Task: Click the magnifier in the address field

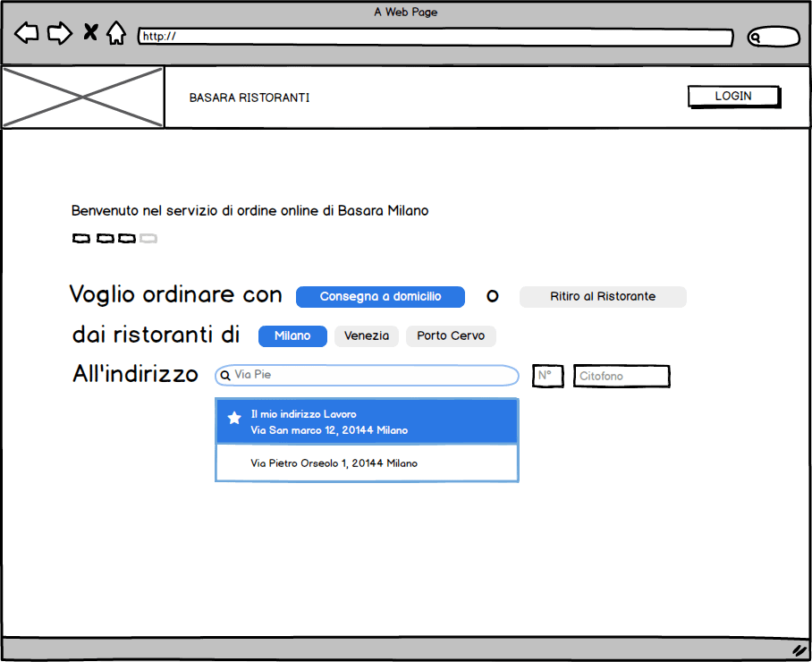Action: coord(225,376)
